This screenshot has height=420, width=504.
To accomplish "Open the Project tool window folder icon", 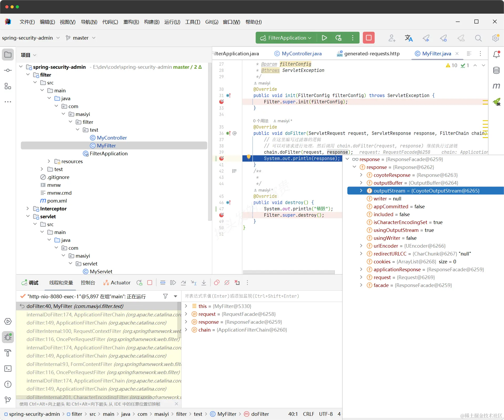I will point(8,55).
